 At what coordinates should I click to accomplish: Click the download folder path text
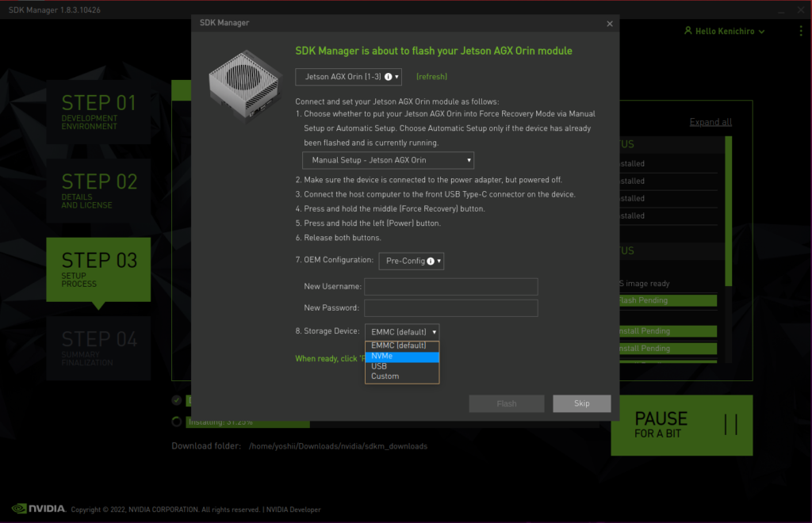pos(338,446)
